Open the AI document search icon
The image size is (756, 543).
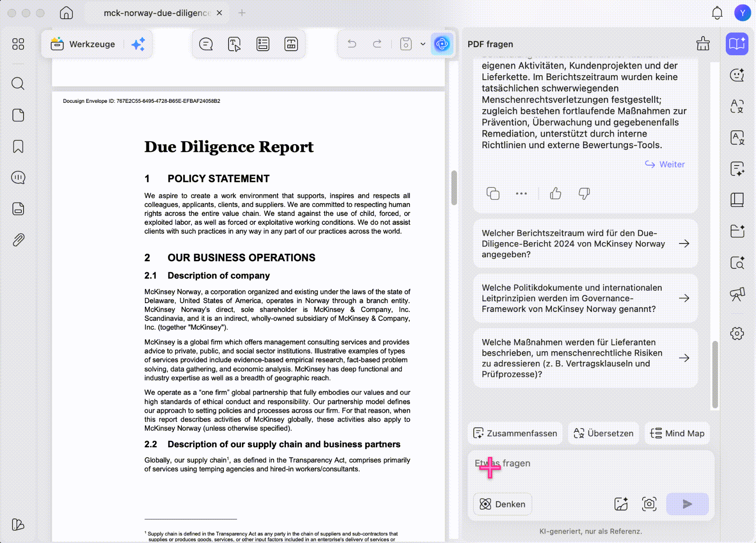[x=737, y=262]
